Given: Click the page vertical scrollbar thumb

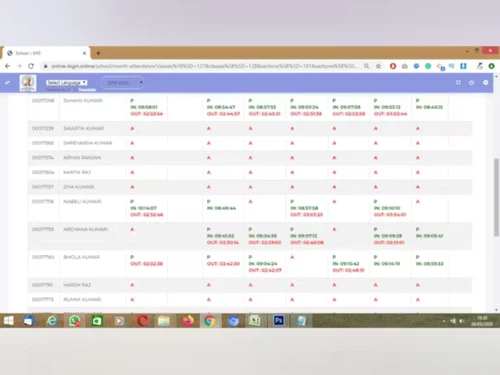Looking at the screenshot, I should point(496,197).
